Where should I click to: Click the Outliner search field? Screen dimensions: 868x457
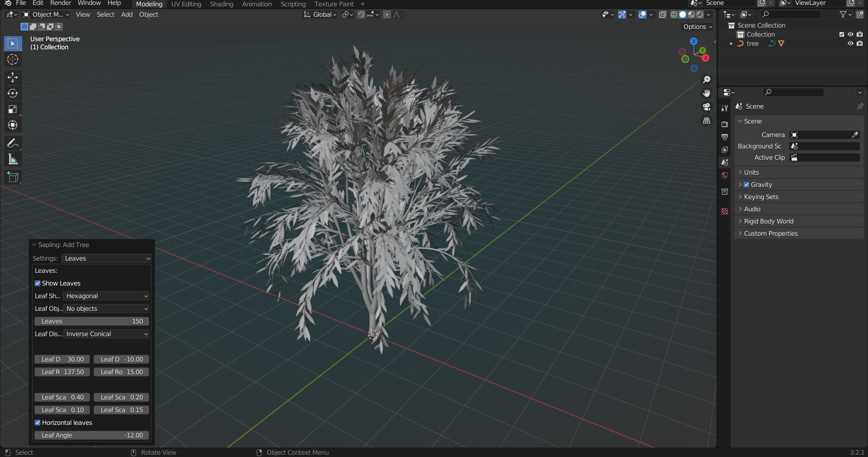790,14
